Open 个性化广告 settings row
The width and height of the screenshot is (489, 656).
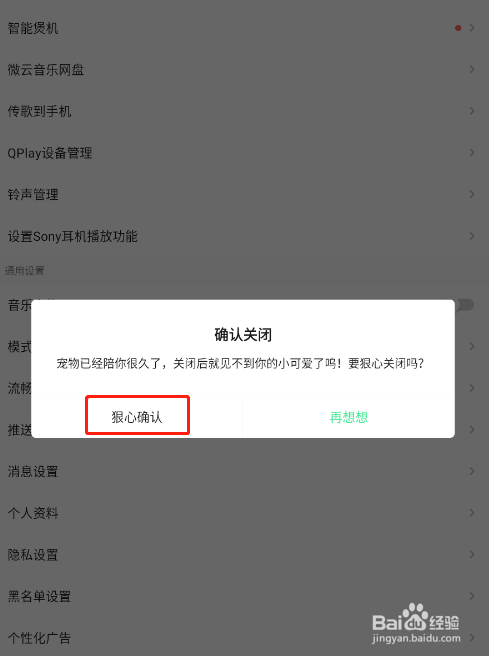point(244,638)
